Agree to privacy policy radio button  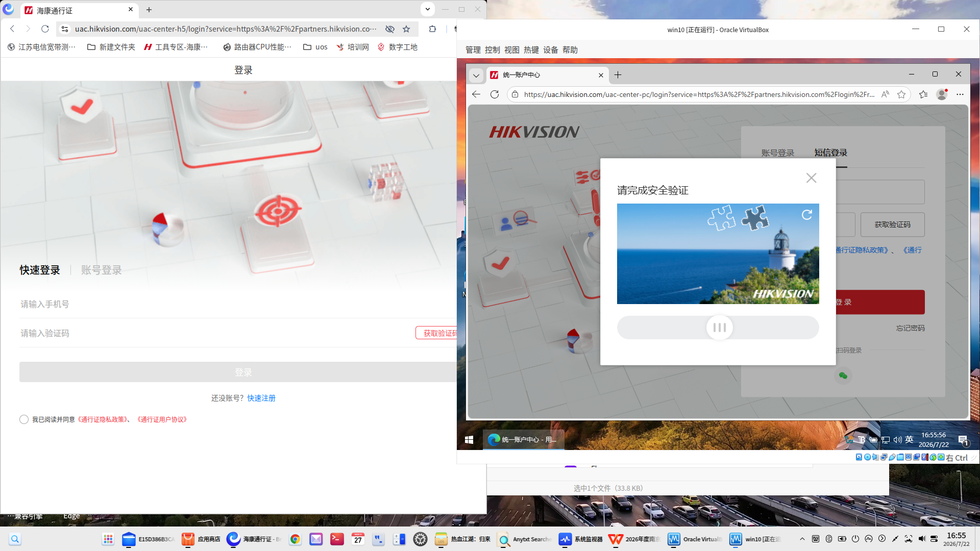coord(24,419)
